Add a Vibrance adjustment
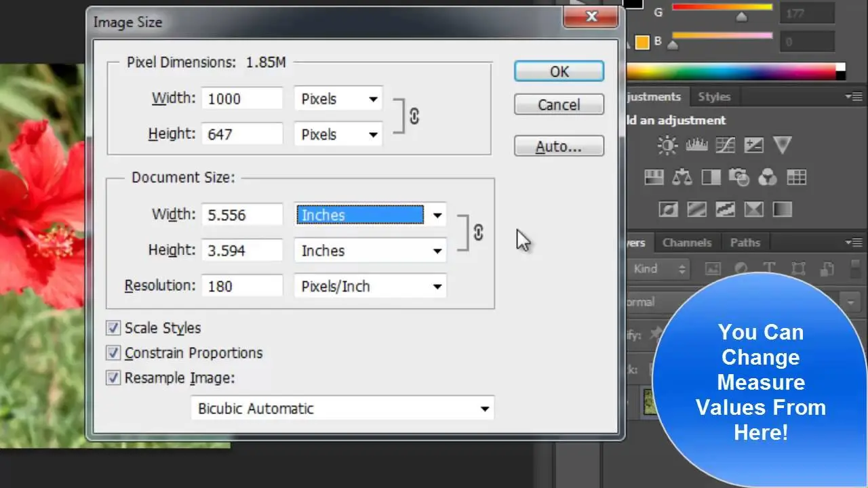 pyautogui.click(x=783, y=144)
